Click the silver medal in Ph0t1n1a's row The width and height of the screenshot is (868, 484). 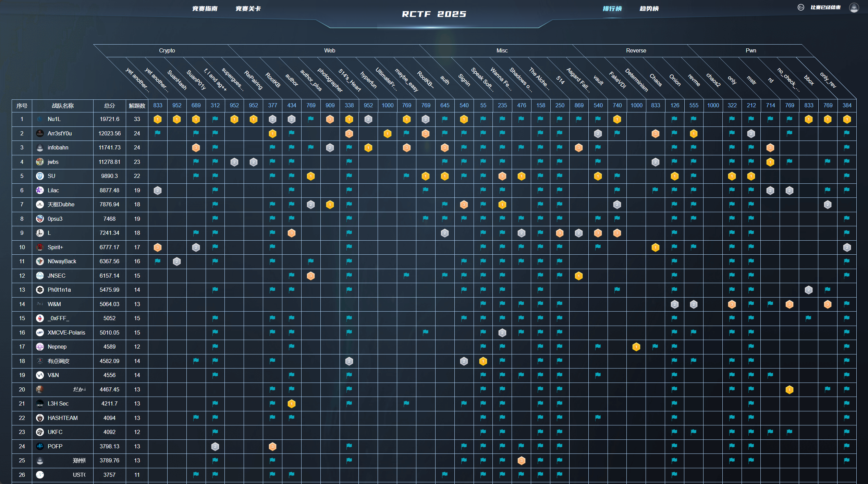[808, 290]
